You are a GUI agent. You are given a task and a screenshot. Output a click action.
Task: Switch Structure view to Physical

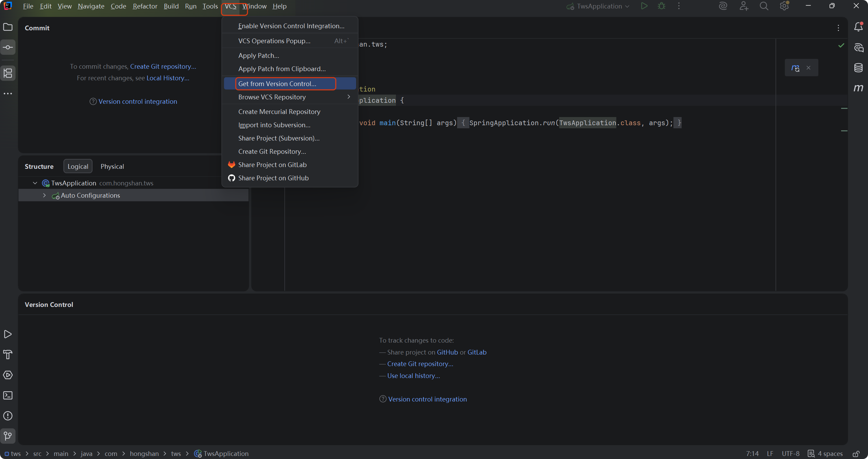click(x=112, y=166)
